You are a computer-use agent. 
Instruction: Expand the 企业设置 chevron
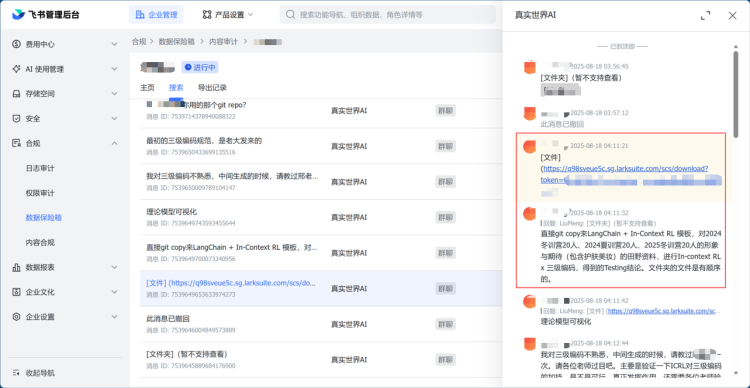[114, 317]
